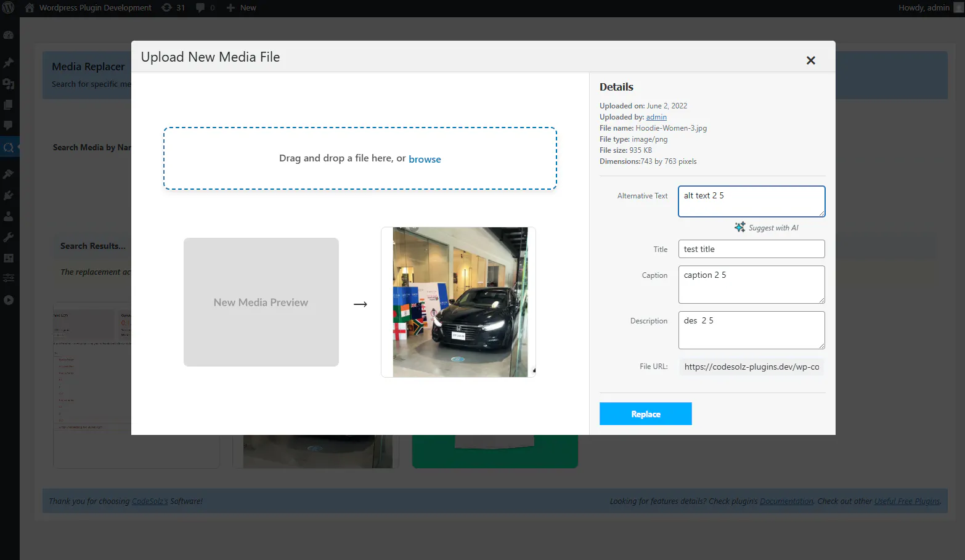Viewport: 965px width, 560px height.
Task: Close the Upload New Media File dialog
Action: point(811,60)
